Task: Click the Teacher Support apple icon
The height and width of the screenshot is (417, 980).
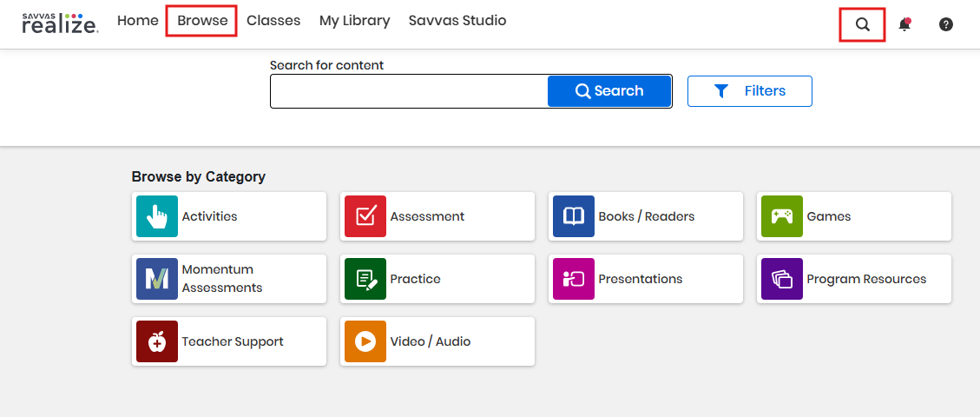Action: 157,341
